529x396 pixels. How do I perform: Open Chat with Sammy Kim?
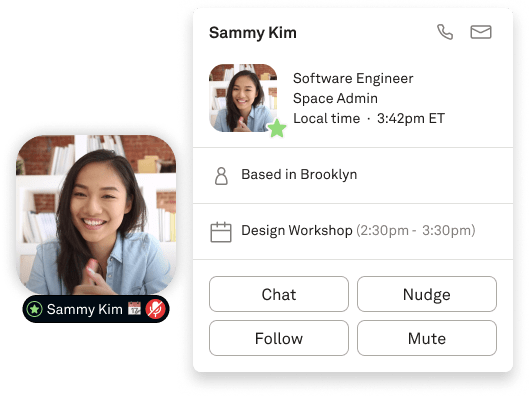click(x=279, y=294)
